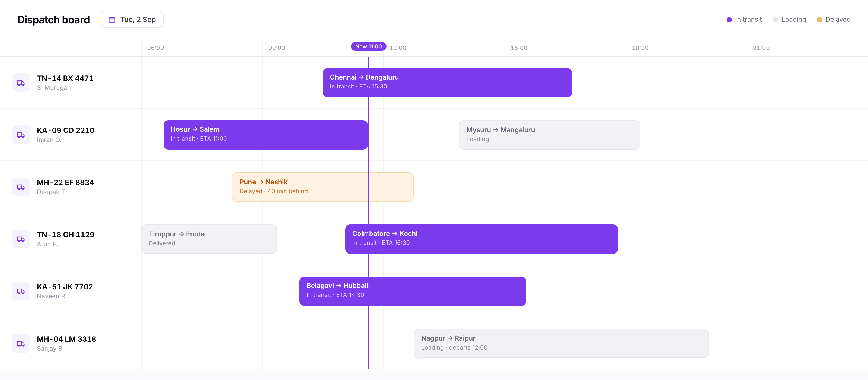Click truck icon for TN-14 BX 4471
The height and width of the screenshot is (380, 868).
point(21,83)
